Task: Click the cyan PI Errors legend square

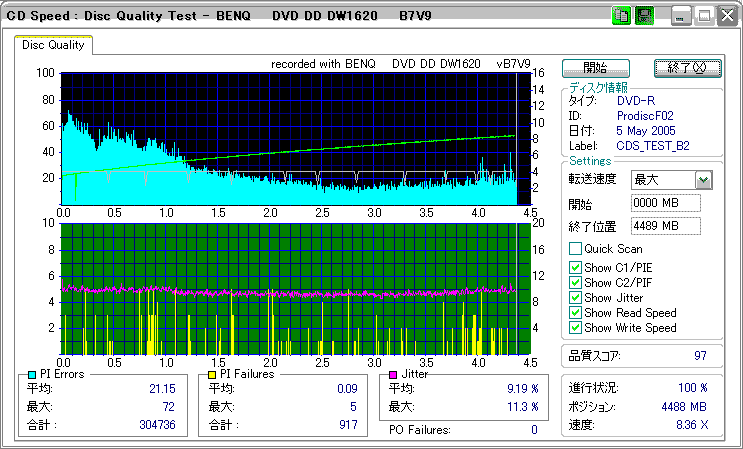Action: [32, 374]
